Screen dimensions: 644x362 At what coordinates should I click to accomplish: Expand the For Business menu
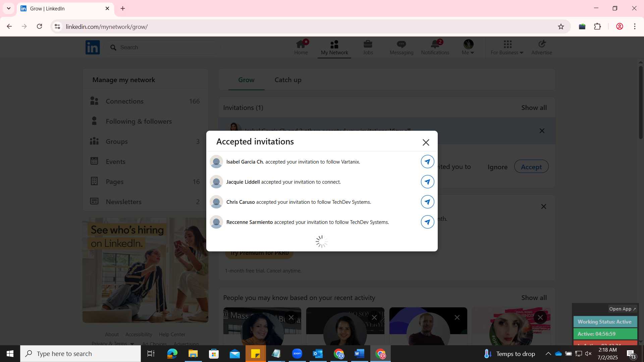507,47
